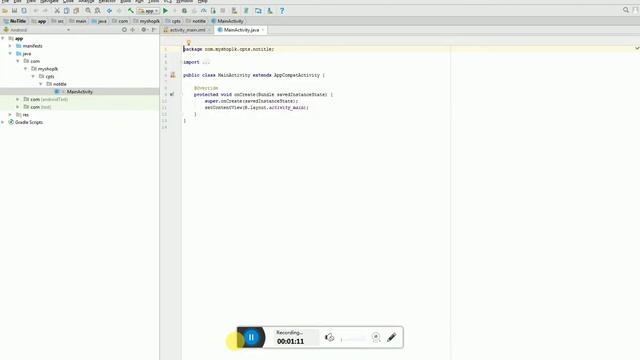Click the Open folder toolbar icon
This screenshot has width=640, height=360.
pos(5,11)
